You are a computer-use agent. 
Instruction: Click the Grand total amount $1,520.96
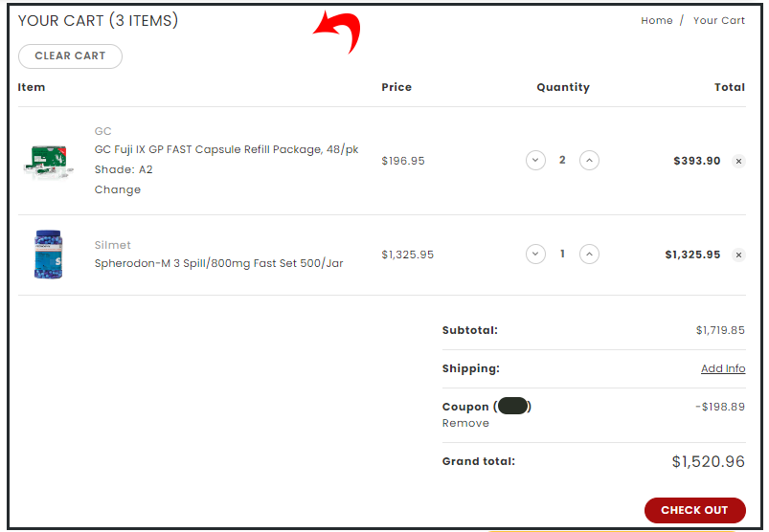coord(708,461)
